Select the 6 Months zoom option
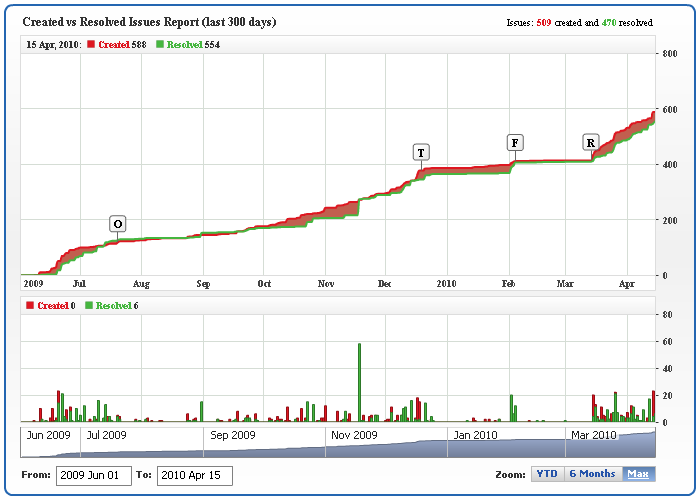This screenshot has width=700, height=500. click(x=592, y=474)
